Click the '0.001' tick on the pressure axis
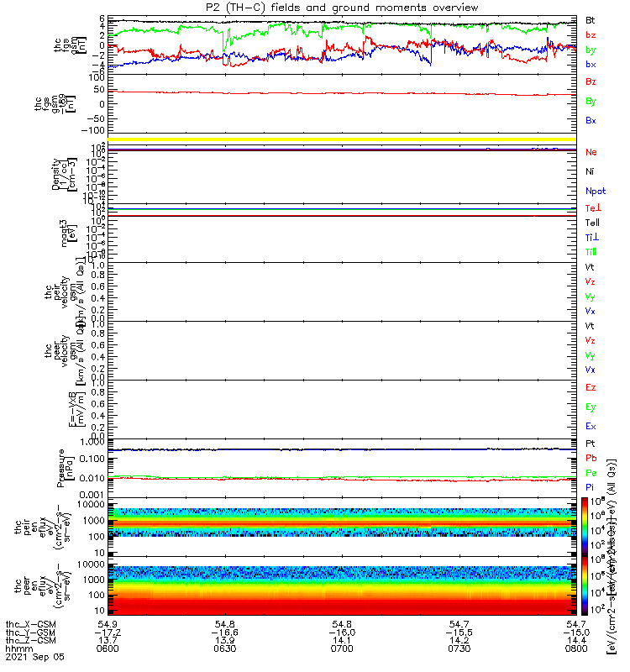630x672 pixels. click(x=93, y=494)
